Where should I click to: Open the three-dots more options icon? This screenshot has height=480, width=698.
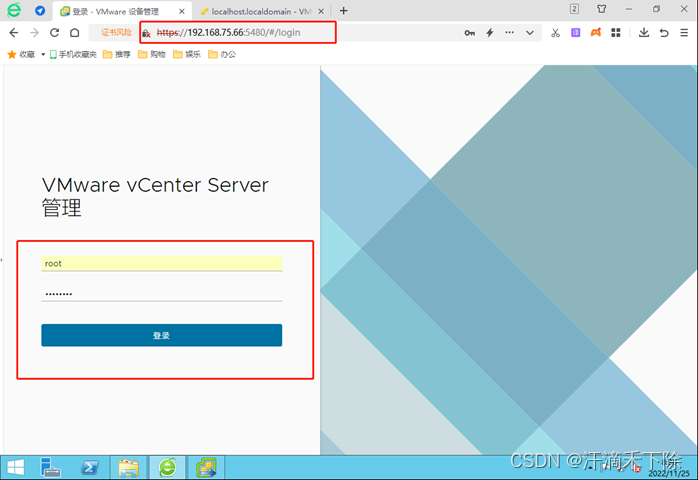pyautogui.click(x=510, y=33)
